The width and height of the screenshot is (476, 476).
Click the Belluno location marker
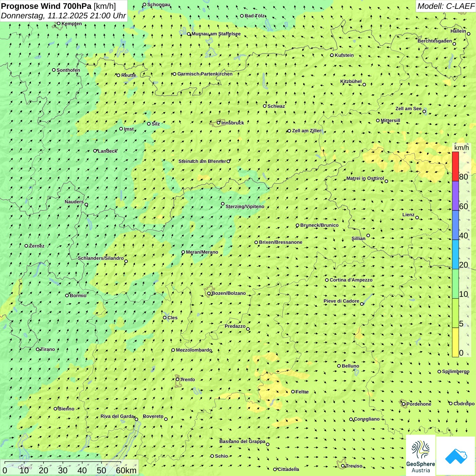[x=339, y=366]
